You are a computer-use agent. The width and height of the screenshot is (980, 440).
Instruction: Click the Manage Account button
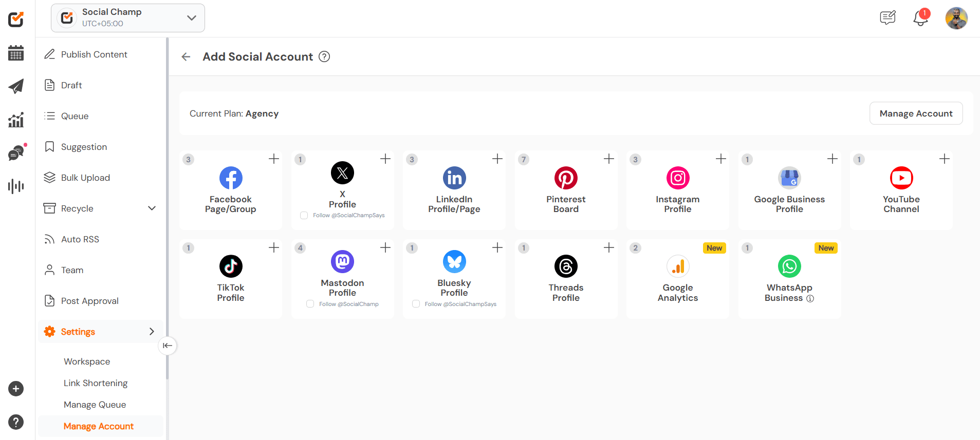point(916,113)
